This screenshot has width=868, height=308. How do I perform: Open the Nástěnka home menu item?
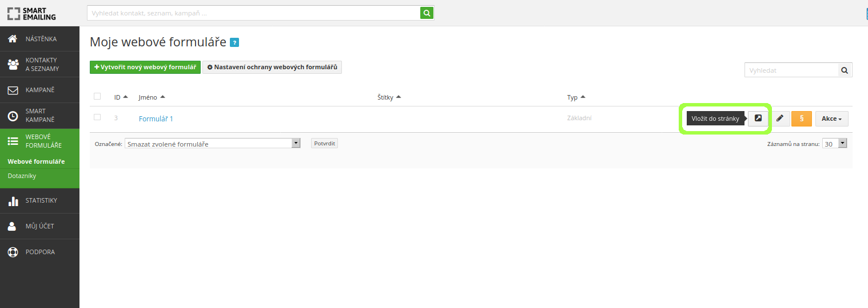(39, 39)
